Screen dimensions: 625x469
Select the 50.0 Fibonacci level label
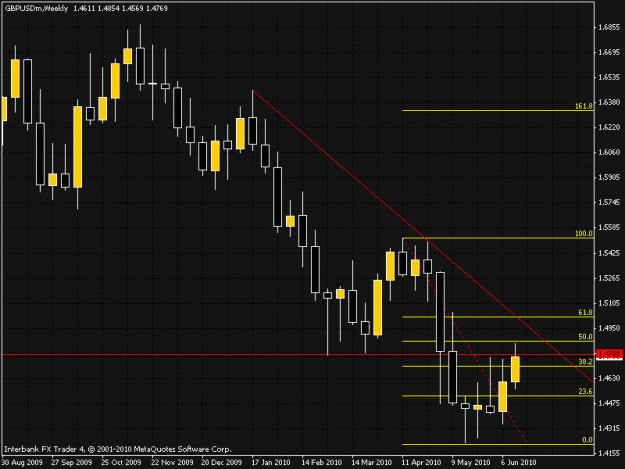pos(585,337)
